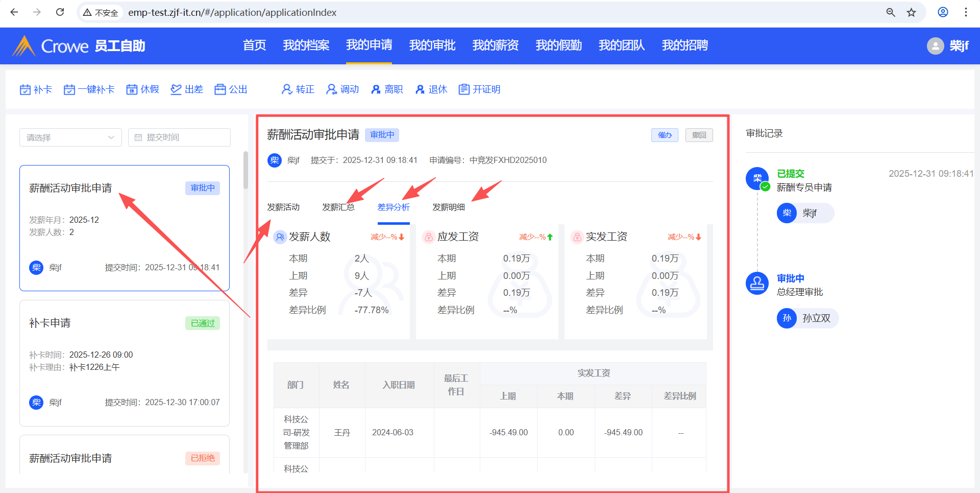The width and height of the screenshot is (980, 493).
Task: Click the 发薪人数 people icon
Action: [280, 237]
